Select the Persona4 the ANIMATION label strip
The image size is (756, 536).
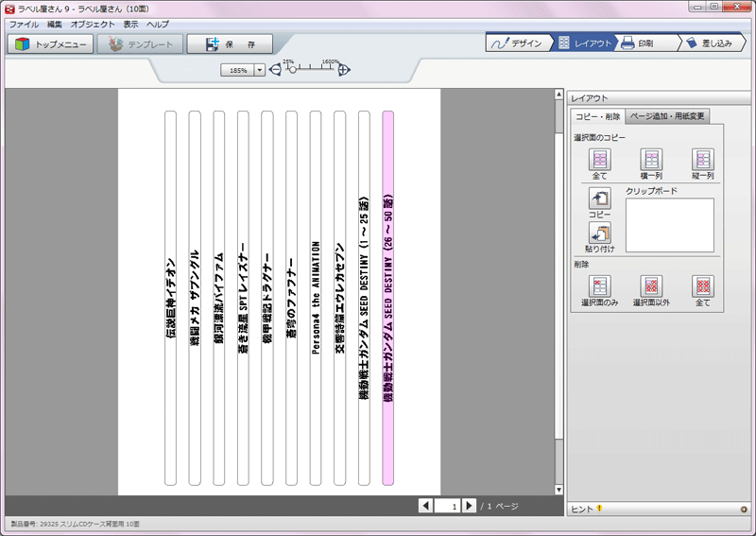(x=316, y=298)
